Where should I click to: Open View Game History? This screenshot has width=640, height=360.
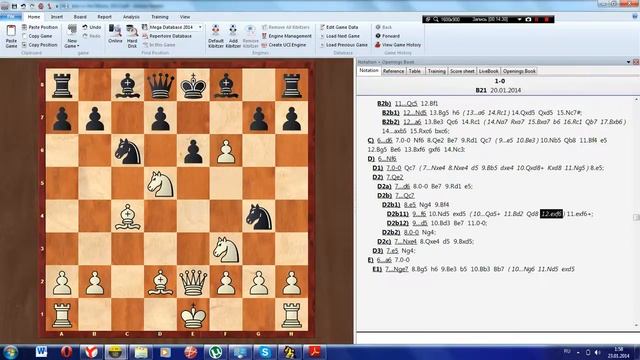pyautogui.click(x=398, y=45)
